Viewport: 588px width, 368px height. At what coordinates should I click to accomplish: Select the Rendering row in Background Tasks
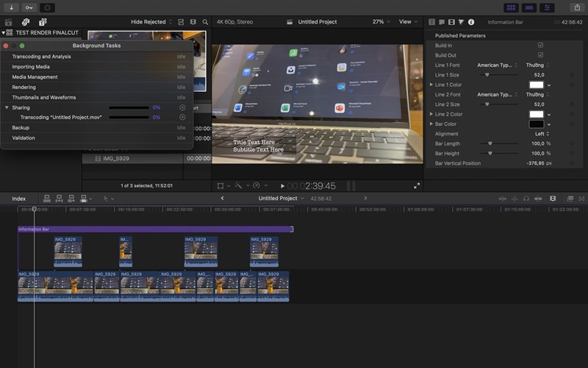(x=97, y=87)
